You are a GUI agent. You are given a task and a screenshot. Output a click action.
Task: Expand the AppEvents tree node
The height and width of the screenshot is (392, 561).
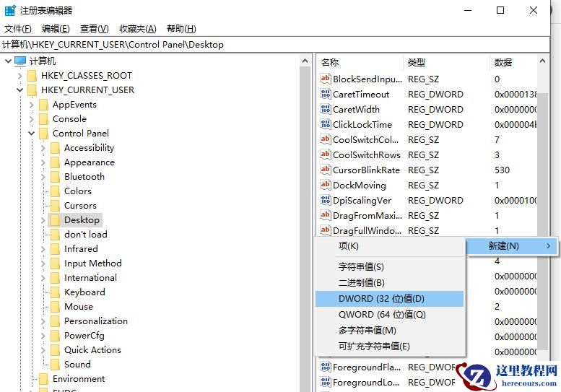[x=32, y=105]
